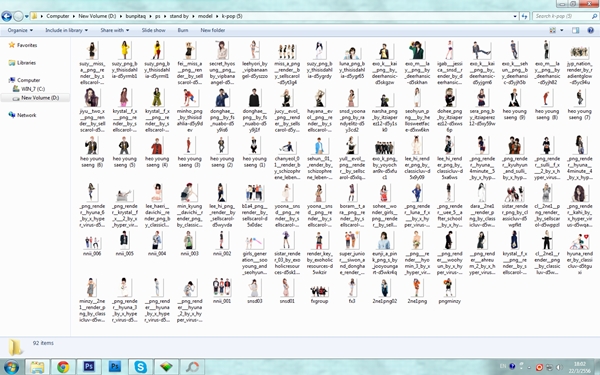Open Help with the blue question icon

[590, 30]
